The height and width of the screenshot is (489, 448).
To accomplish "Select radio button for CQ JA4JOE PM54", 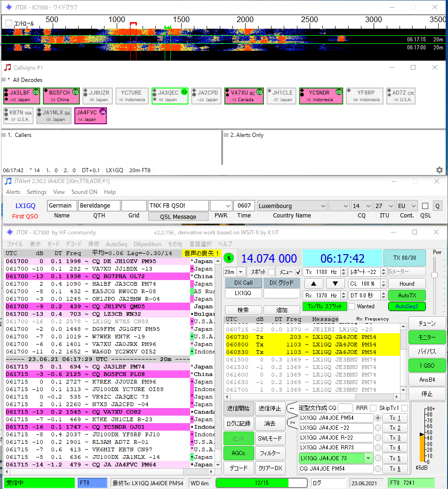I will click(x=378, y=468).
